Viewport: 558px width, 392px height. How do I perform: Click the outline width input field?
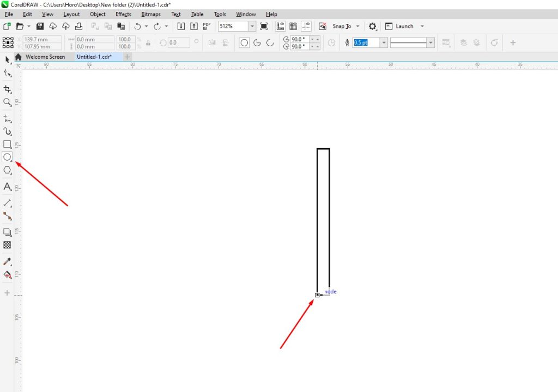[366, 42]
